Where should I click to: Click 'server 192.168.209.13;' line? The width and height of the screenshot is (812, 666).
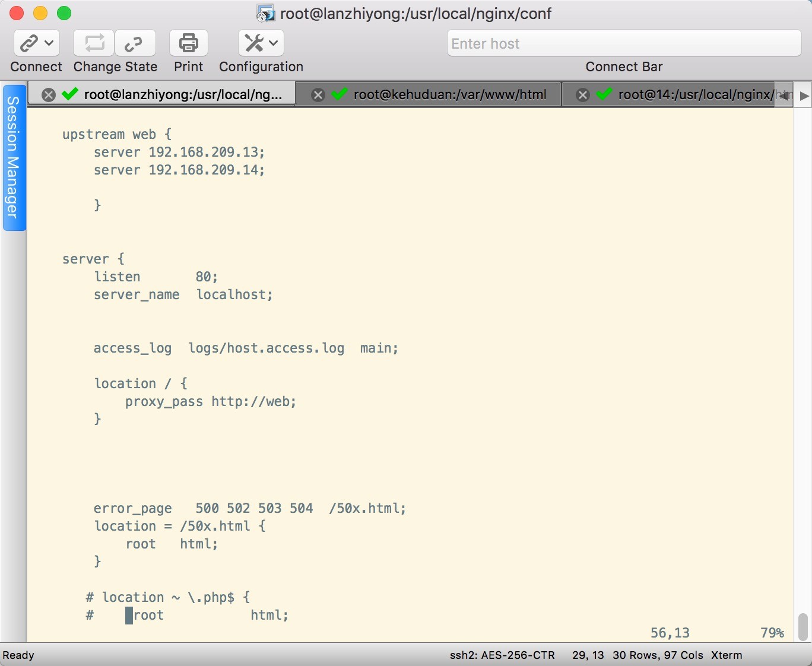pyautogui.click(x=179, y=152)
